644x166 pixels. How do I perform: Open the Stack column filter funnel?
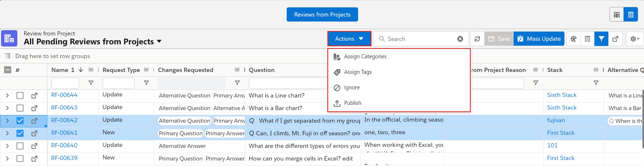596,83
